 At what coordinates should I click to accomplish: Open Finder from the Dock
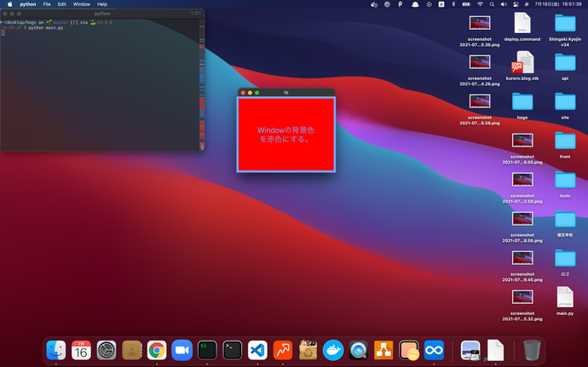(56, 350)
